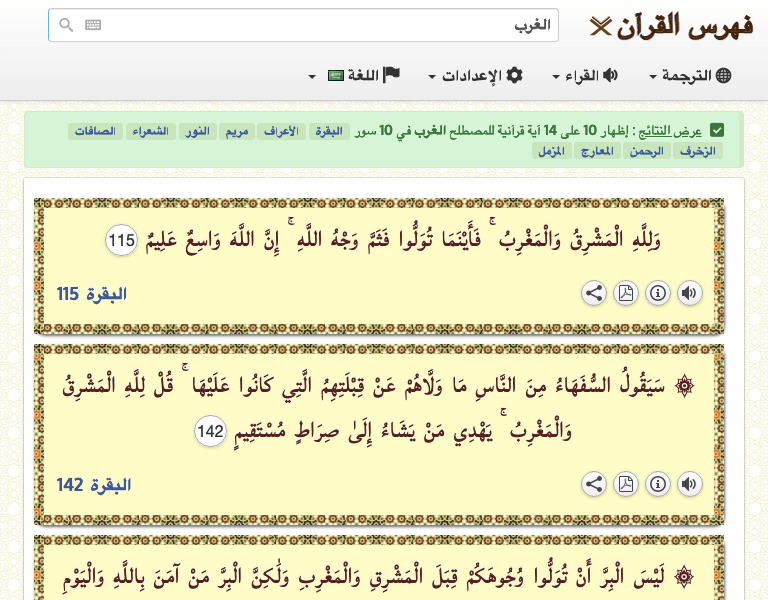Show info for Al-Baqarah verse 115
Viewport: 768px width, 600px height.
(657, 293)
